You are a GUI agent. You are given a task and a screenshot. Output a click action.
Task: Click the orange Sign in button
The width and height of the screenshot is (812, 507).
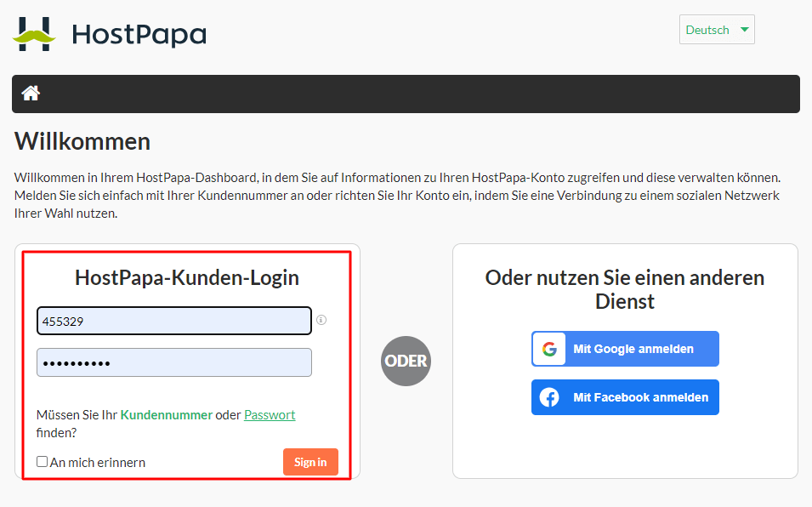[310, 462]
